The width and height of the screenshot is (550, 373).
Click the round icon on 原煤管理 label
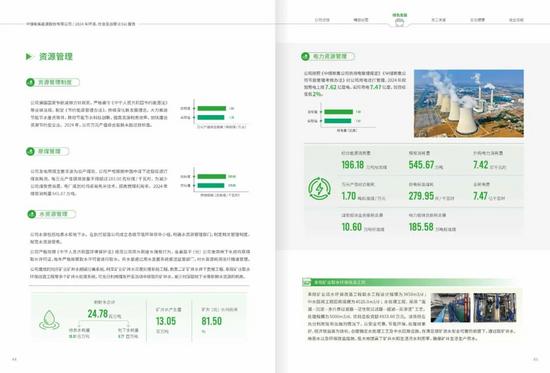pyautogui.click(x=31, y=151)
